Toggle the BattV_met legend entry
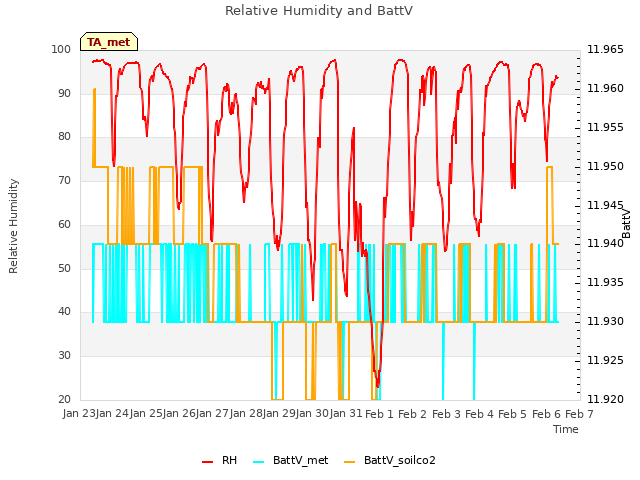 290,460
